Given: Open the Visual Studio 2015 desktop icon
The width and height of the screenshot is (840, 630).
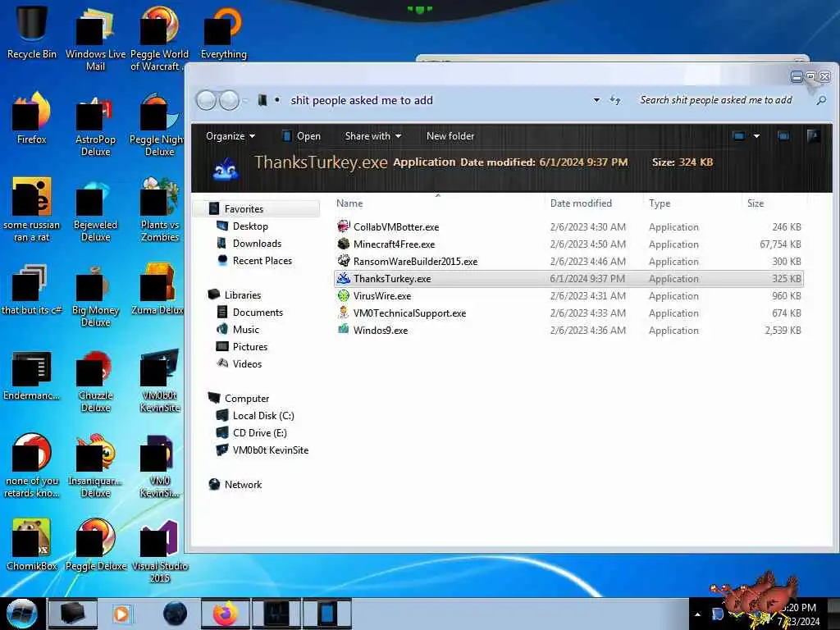Looking at the screenshot, I should (x=159, y=550).
